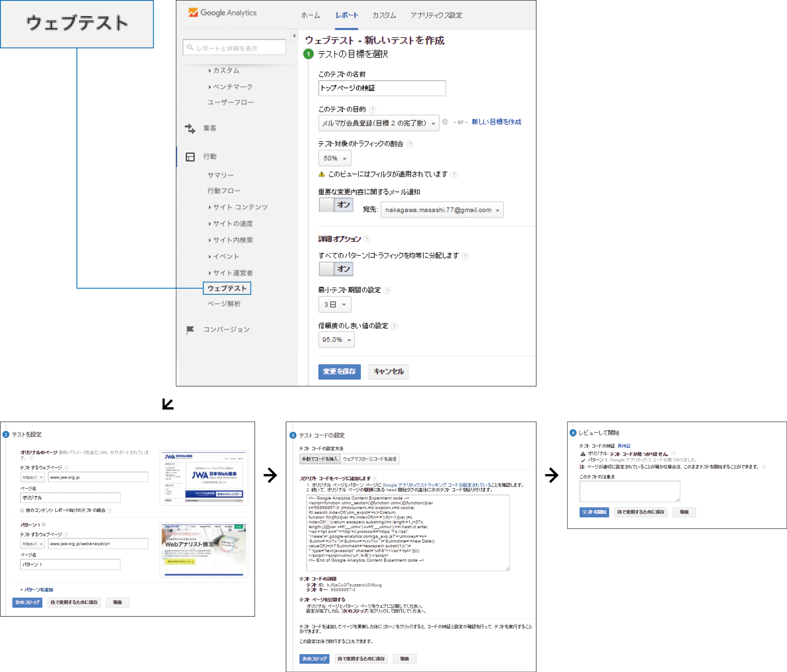Open the https:// protocol dropdown for パターン 1

pos(32,544)
